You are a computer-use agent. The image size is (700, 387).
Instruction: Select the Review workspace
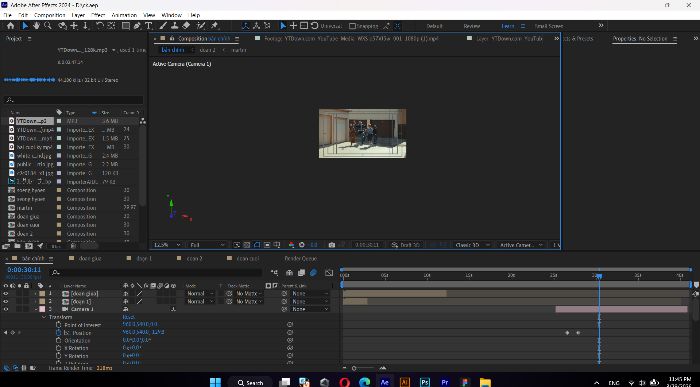pyautogui.click(x=471, y=26)
